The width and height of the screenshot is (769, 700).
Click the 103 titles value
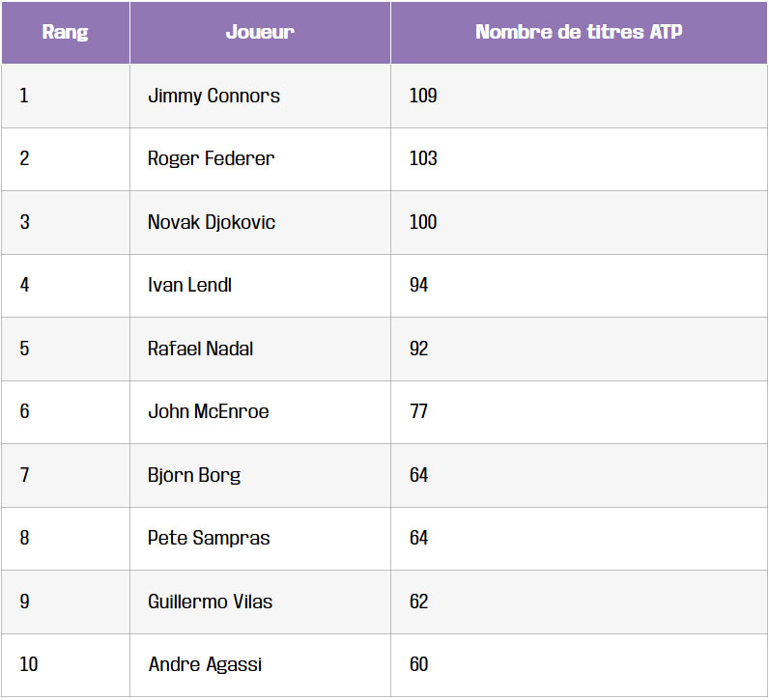click(x=423, y=158)
